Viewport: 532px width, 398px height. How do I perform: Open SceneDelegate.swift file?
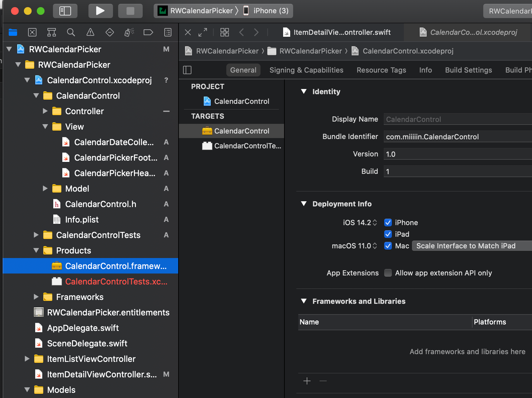tap(87, 343)
